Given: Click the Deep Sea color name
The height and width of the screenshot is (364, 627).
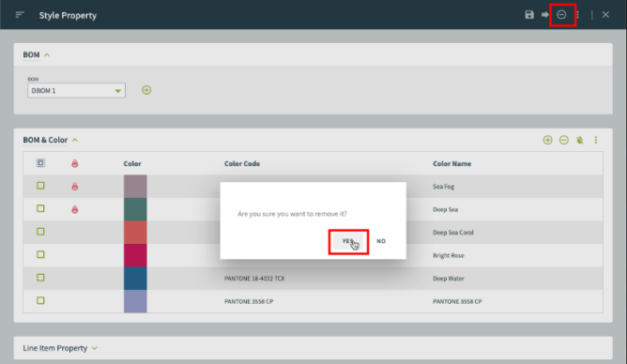Looking at the screenshot, I should (x=445, y=209).
